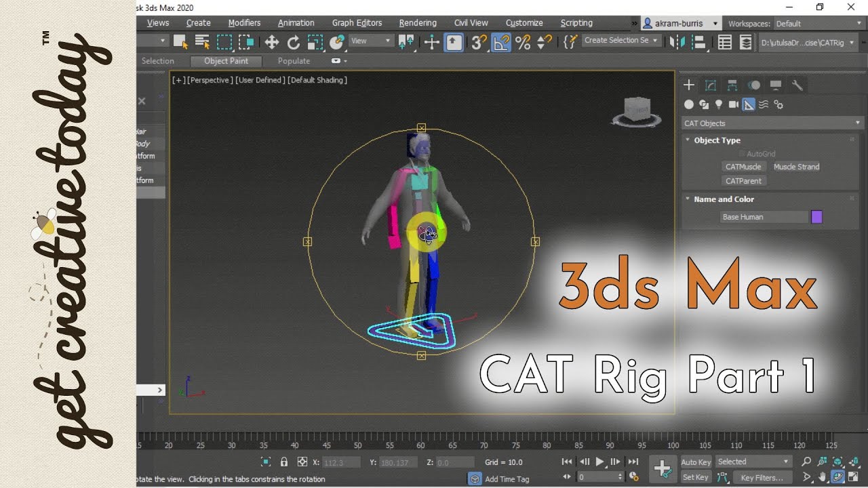This screenshot has height=488, width=868.
Task: Choose the Rectangular Selection Region tool
Action: (x=224, y=42)
